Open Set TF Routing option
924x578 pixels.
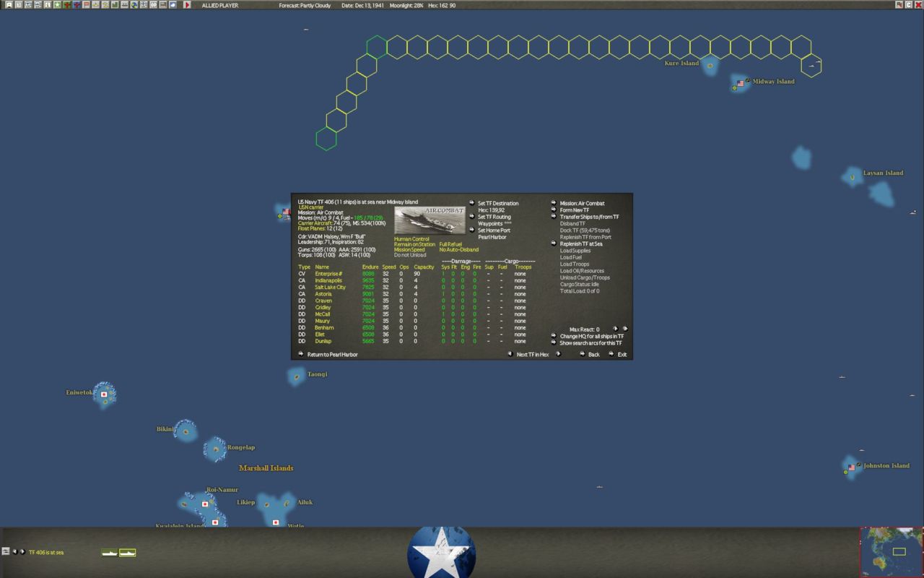[494, 217]
